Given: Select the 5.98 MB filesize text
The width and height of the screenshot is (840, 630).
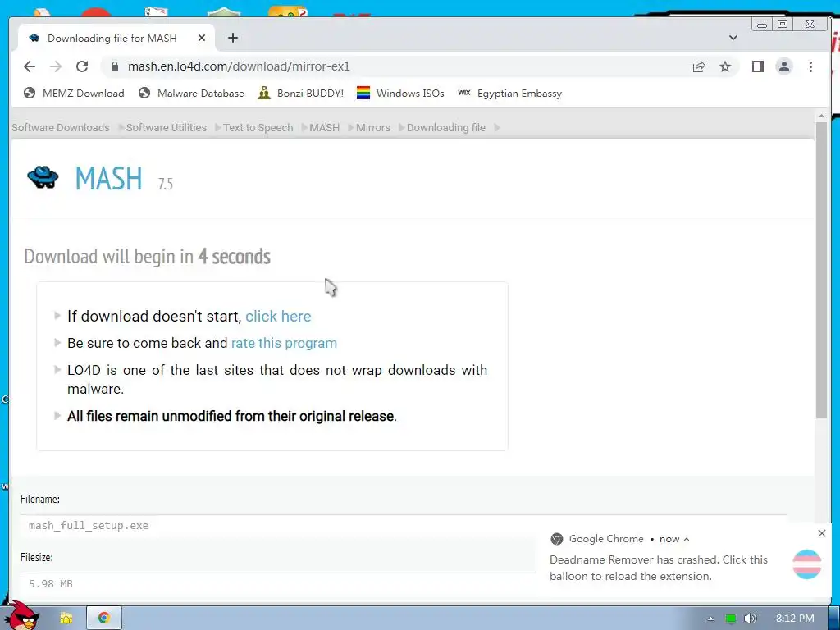Looking at the screenshot, I should (x=50, y=583).
